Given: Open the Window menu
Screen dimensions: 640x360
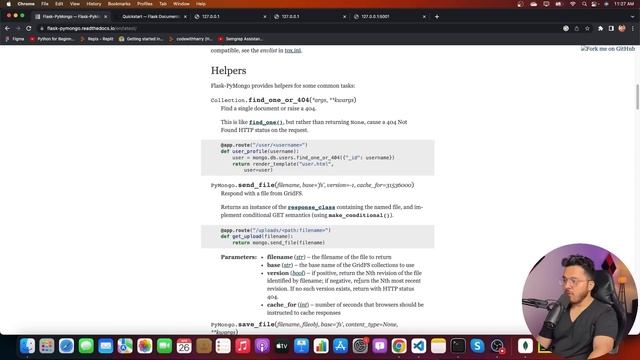Looking at the screenshot, I should [x=181, y=4].
